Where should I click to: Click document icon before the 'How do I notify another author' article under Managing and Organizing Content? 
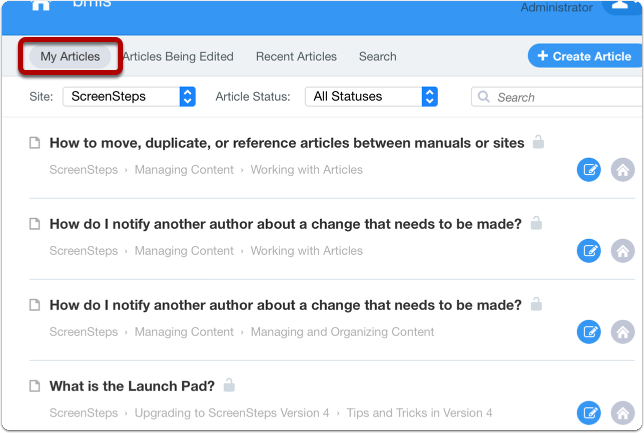35,305
